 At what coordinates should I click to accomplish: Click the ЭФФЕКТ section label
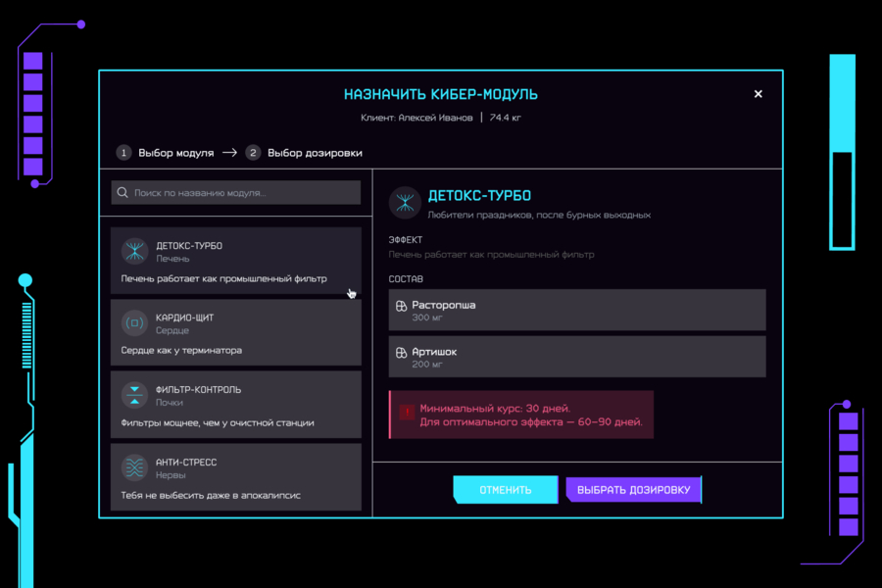(x=406, y=240)
